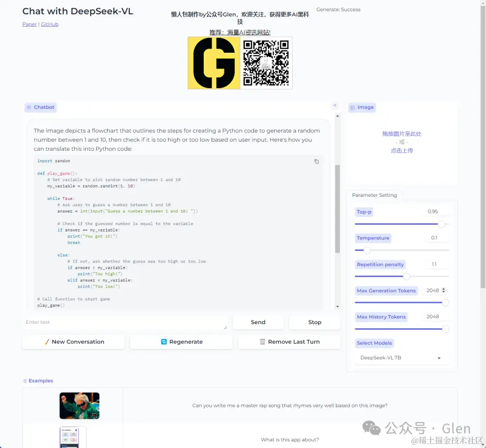This screenshot has height=448, width=486.
Task: Adjust the Temperature slider handle
Action: (367, 250)
